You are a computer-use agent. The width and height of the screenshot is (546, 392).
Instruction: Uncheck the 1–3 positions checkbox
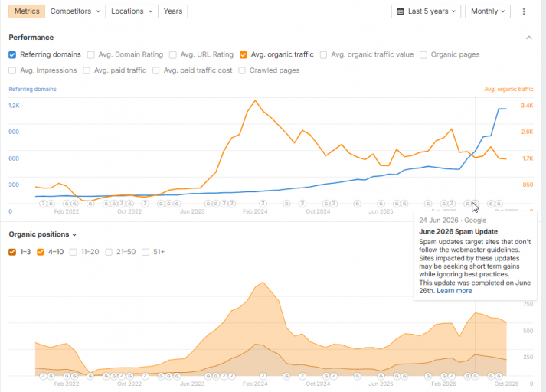click(x=12, y=252)
